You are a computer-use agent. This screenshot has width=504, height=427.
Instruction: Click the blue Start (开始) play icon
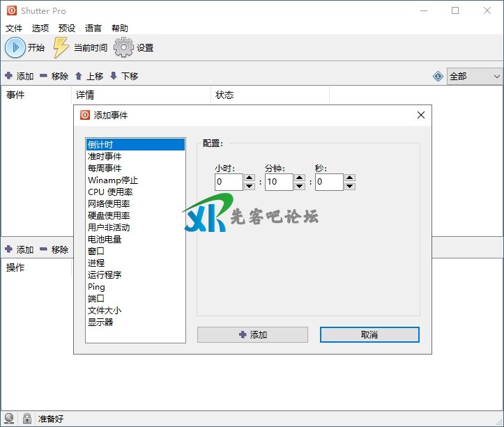click(15, 47)
